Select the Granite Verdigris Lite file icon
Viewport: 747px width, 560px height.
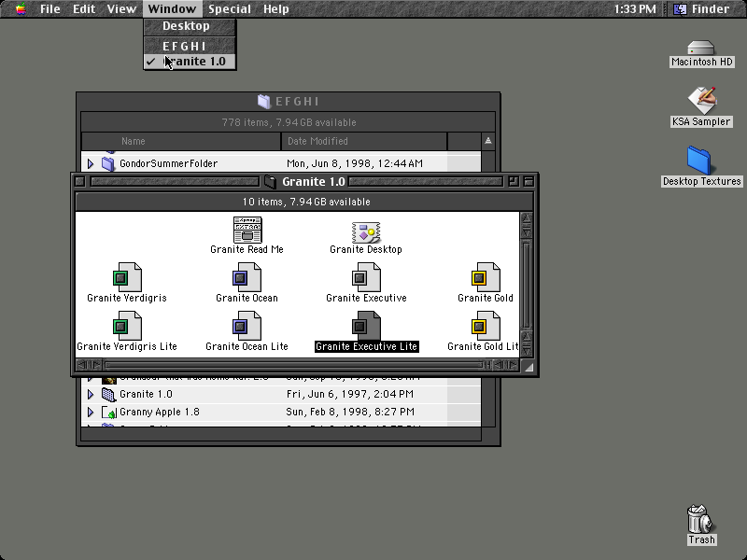click(x=127, y=326)
